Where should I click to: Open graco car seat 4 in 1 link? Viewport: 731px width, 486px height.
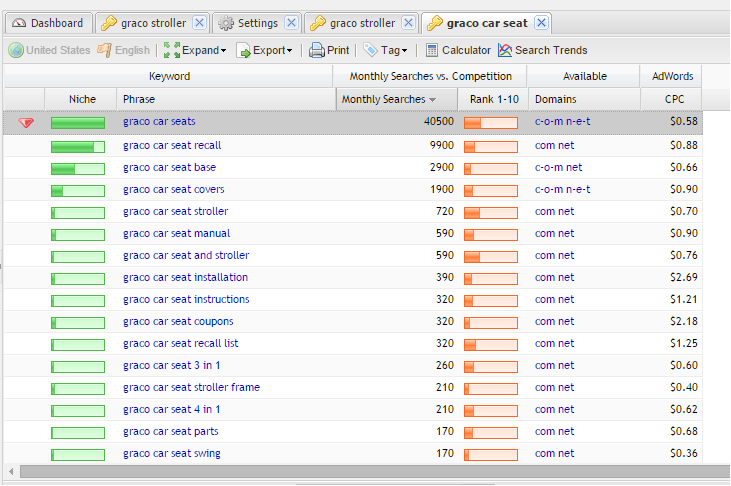172,410
